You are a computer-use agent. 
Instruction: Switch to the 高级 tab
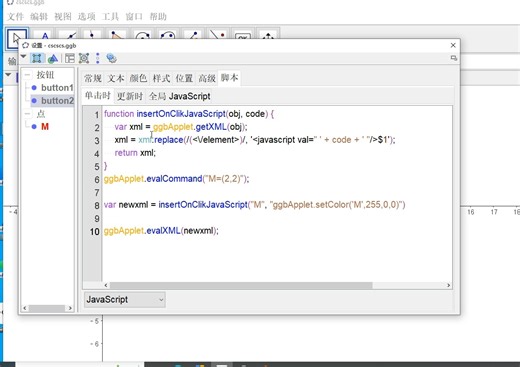click(207, 78)
